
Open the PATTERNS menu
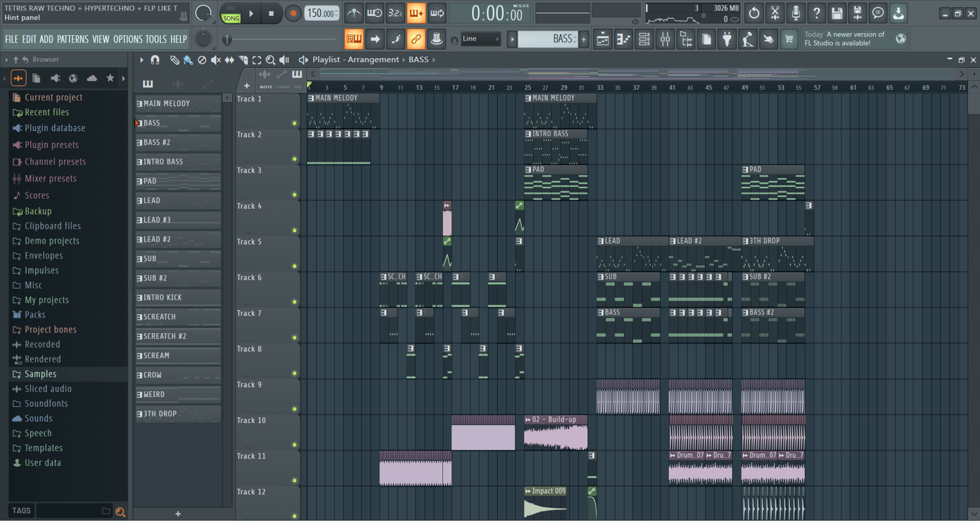click(x=73, y=39)
